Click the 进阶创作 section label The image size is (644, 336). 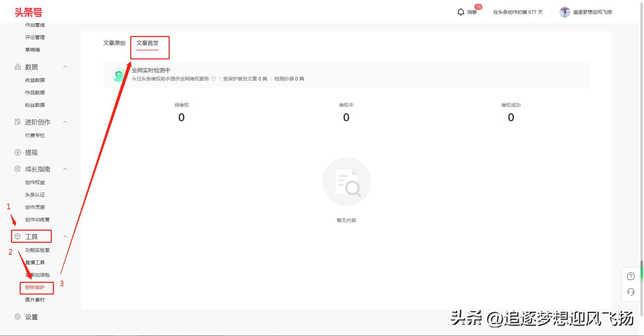click(38, 122)
